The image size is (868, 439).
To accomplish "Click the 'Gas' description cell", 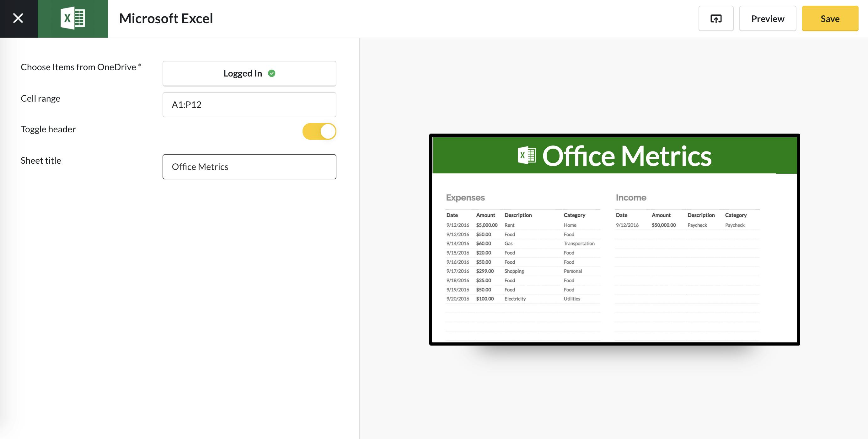I will [x=508, y=243].
